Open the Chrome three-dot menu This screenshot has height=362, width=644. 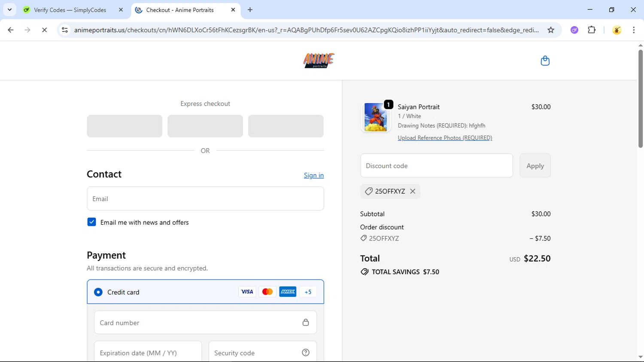[634, 30]
